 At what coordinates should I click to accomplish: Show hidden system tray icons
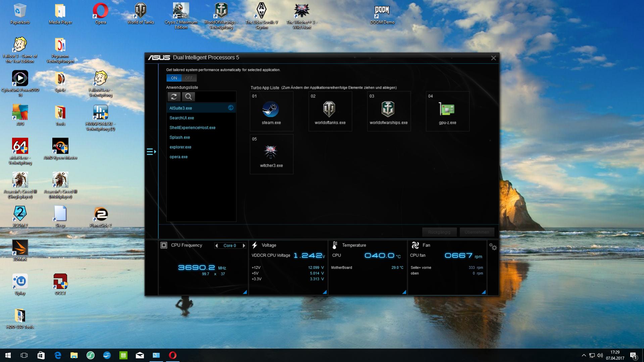click(584, 355)
